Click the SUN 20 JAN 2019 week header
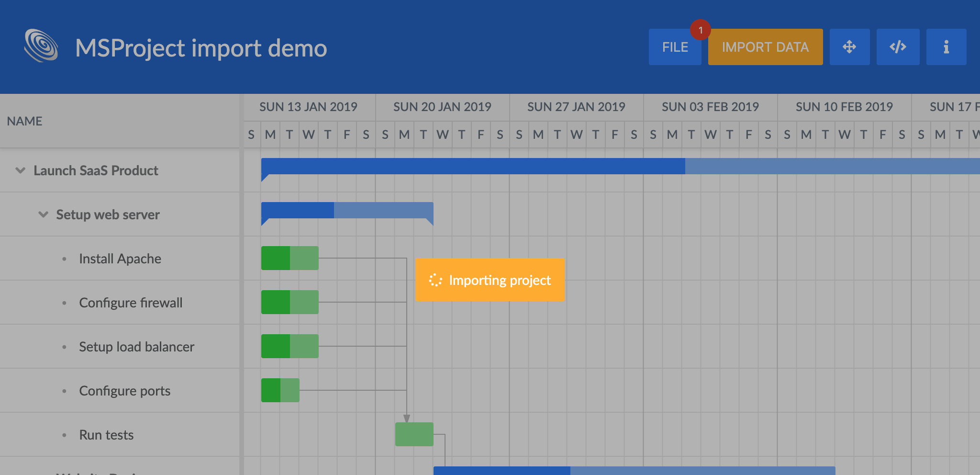This screenshot has height=475, width=980. [x=443, y=107]
